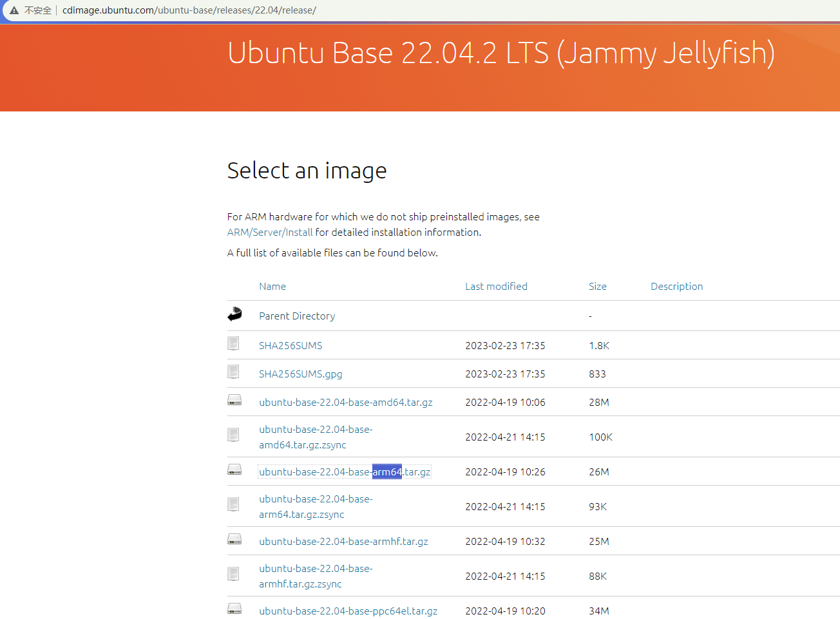Click the Ubuntu Base 22.04.2 LTS heading

(x=501, y=53)
